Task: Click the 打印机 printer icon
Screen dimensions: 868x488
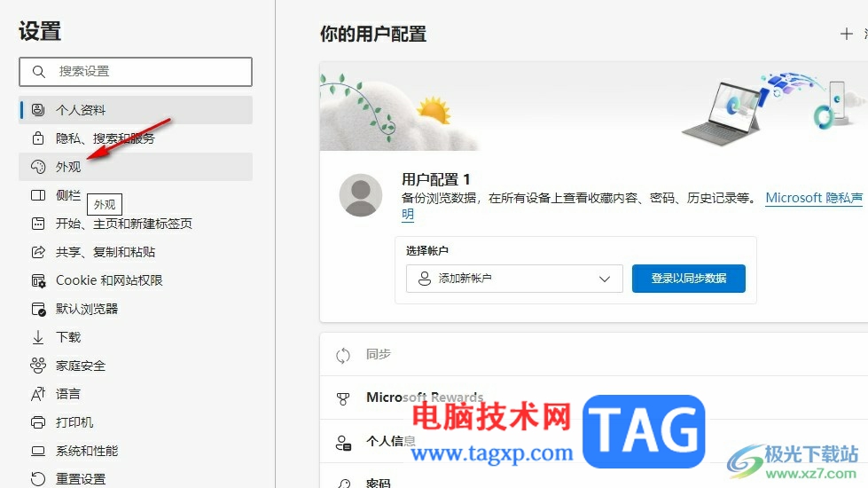Action: (x=37, y=422)
